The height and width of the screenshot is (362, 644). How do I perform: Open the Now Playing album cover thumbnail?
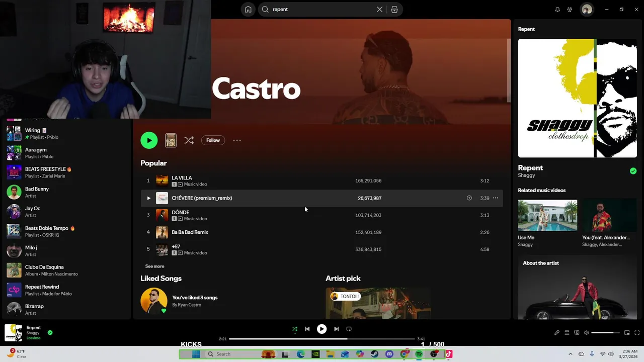click(x=14, y=332)
